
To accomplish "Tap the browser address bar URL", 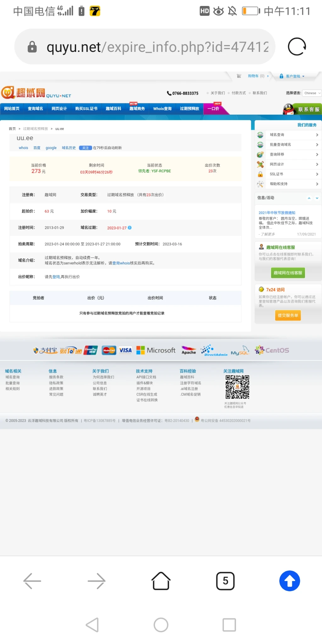I will click(x=157, y=47).
